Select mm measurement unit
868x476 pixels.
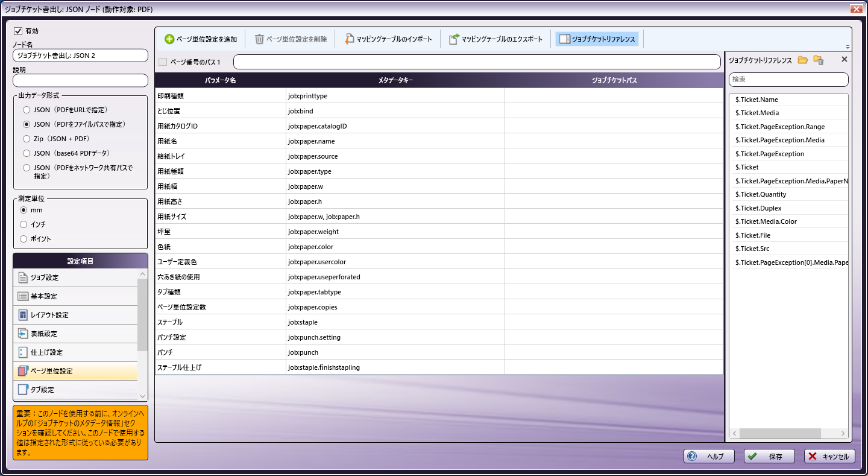(x=24, y=210)
